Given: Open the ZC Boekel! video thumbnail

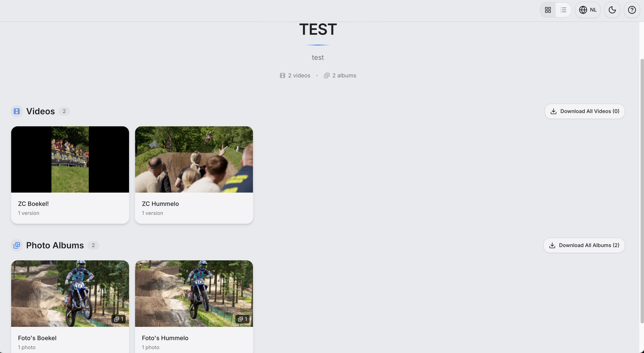Looking at the screenshot, I should 70,160.
